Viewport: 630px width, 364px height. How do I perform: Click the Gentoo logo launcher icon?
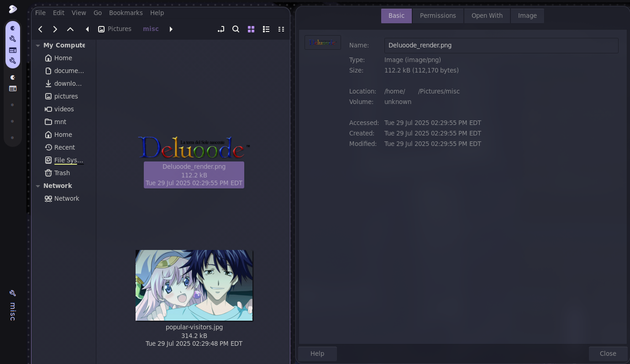[13, 9]
